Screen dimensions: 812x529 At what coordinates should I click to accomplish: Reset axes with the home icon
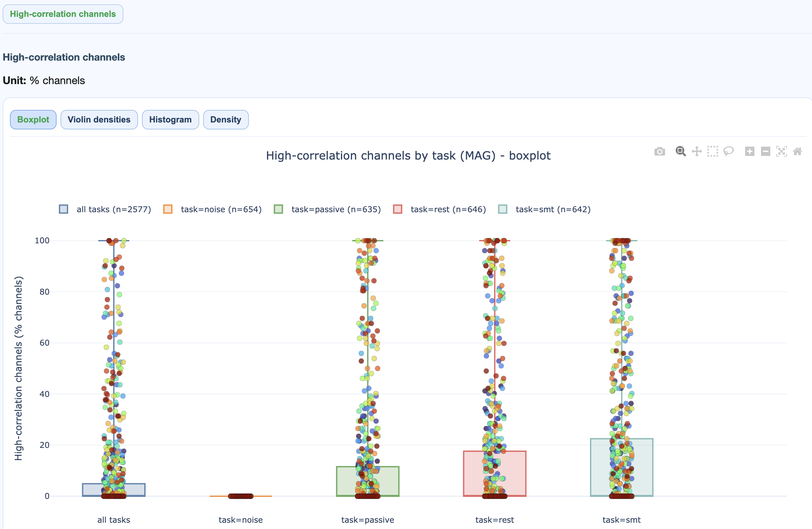coord(797,151)
